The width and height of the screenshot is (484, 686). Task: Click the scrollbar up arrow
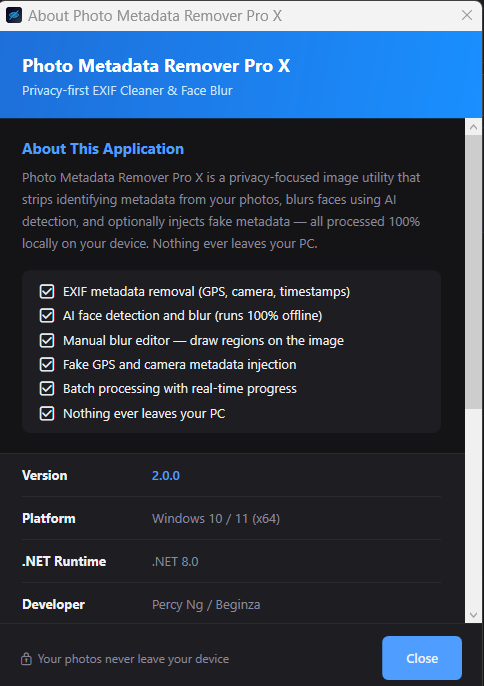point(473,127)
